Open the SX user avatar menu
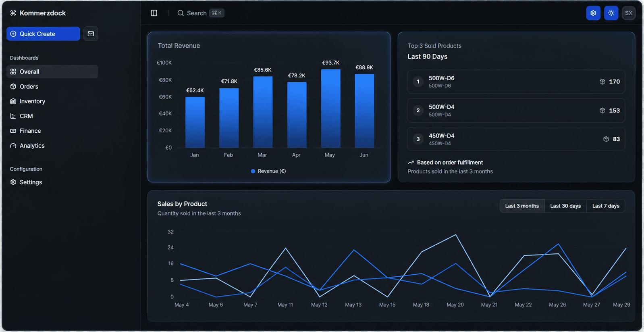644x332 pixels. pos(629,13)
